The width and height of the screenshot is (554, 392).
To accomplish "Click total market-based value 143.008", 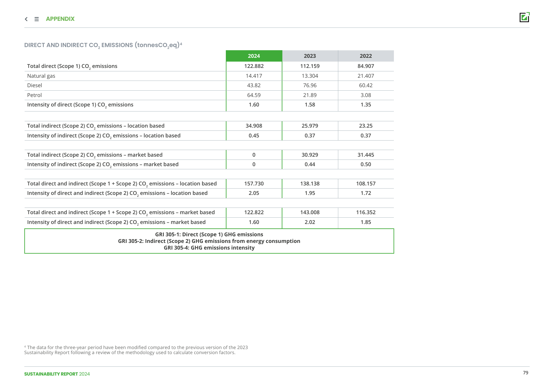I will pos(310,212).
